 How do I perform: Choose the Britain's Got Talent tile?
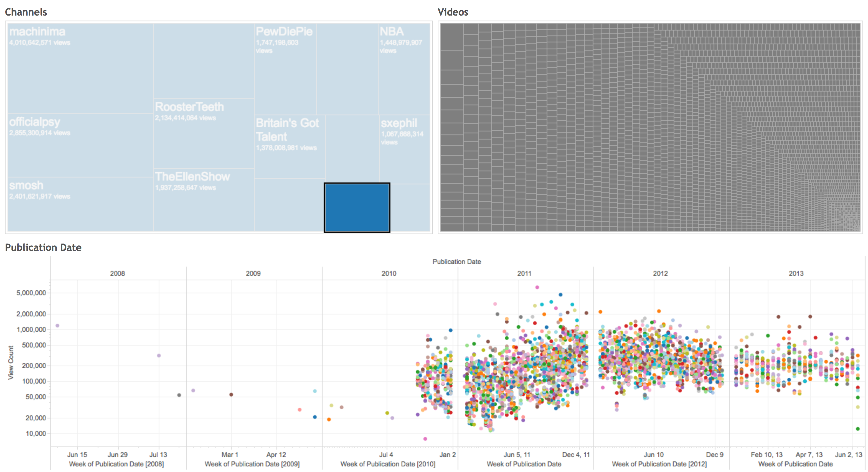pos(290,147)
